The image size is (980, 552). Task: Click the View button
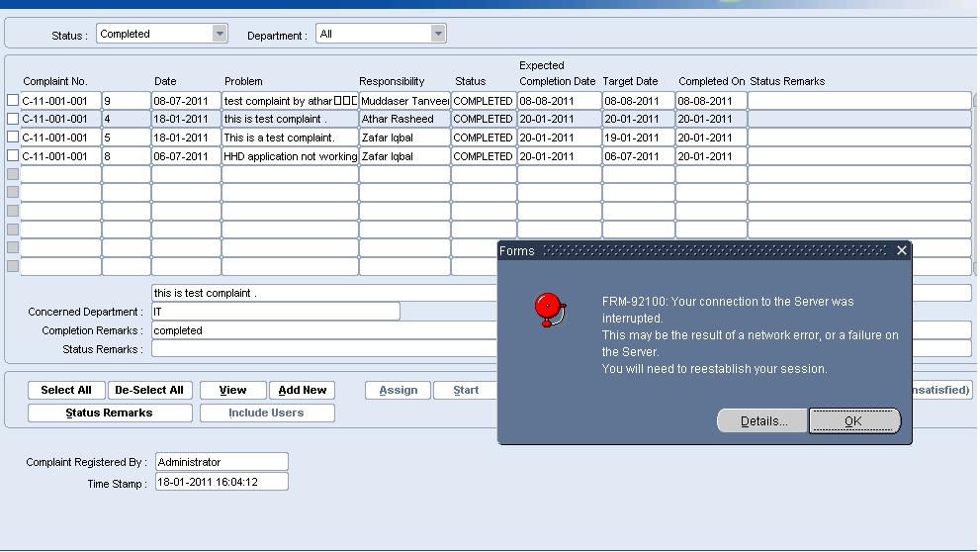pos(233,390)
